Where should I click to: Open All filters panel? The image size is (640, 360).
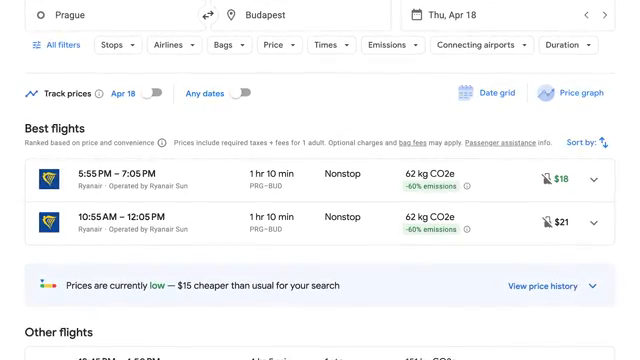[56, 45]
